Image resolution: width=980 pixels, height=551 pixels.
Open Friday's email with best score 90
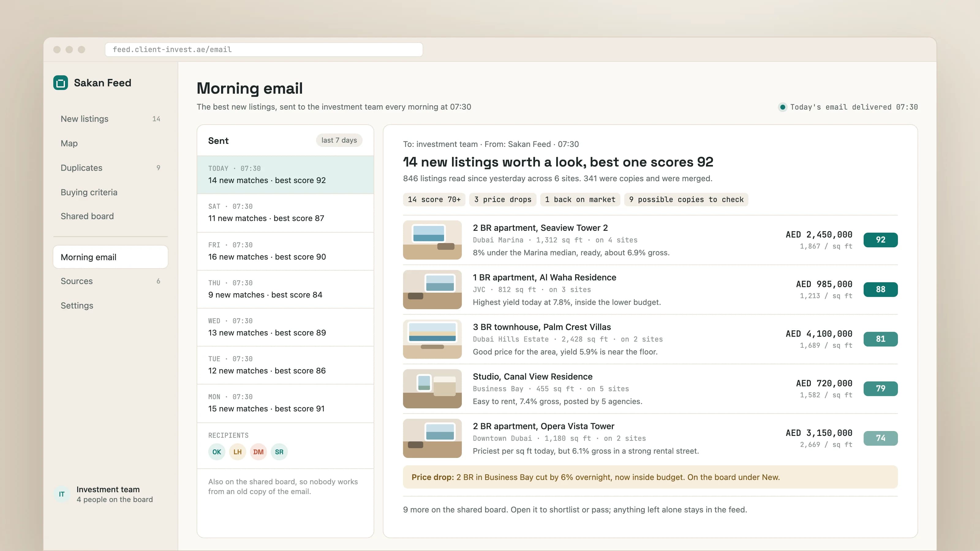[285, 251]
